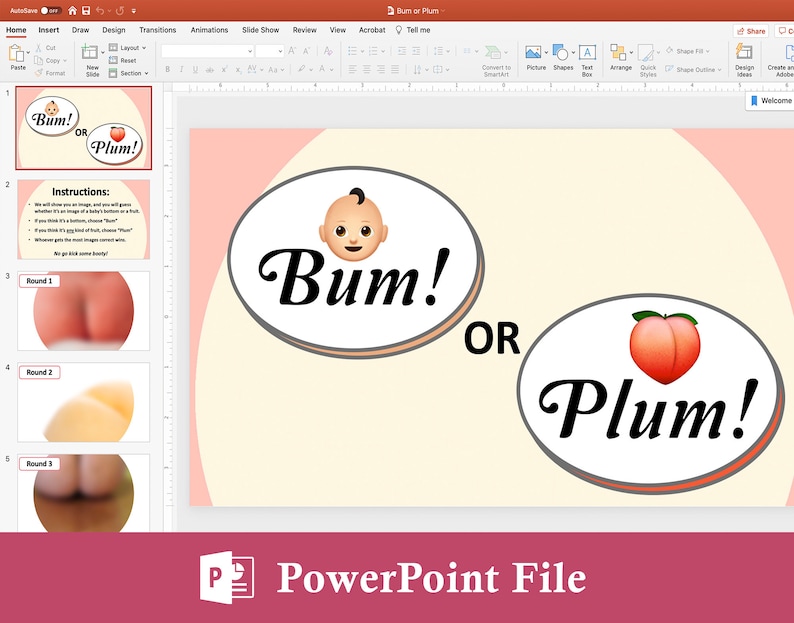794x623 pixels.
Task: Click the Arrange icon
Action: coord(618,52)
